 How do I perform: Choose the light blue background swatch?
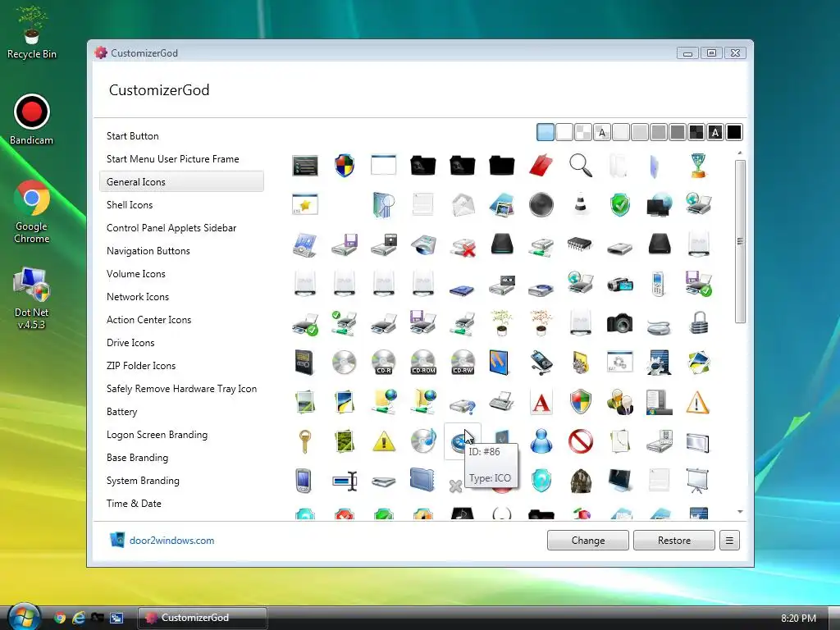pos(546,132)
